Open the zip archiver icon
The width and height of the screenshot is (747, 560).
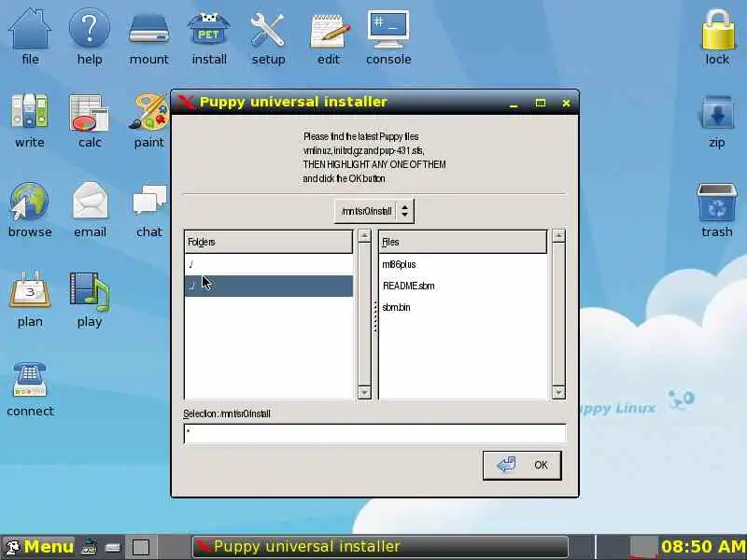click(x=717, y=121)
